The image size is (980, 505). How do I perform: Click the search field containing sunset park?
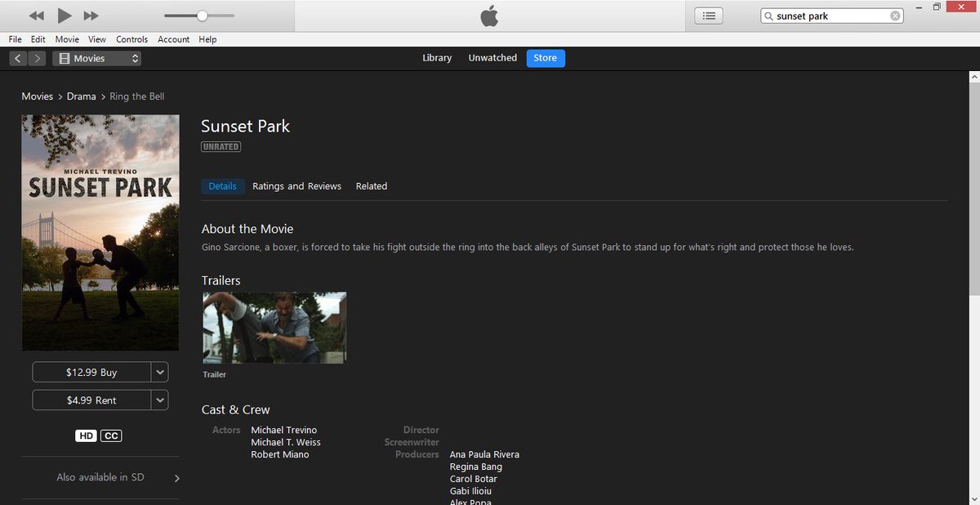[x=832, y=16]
